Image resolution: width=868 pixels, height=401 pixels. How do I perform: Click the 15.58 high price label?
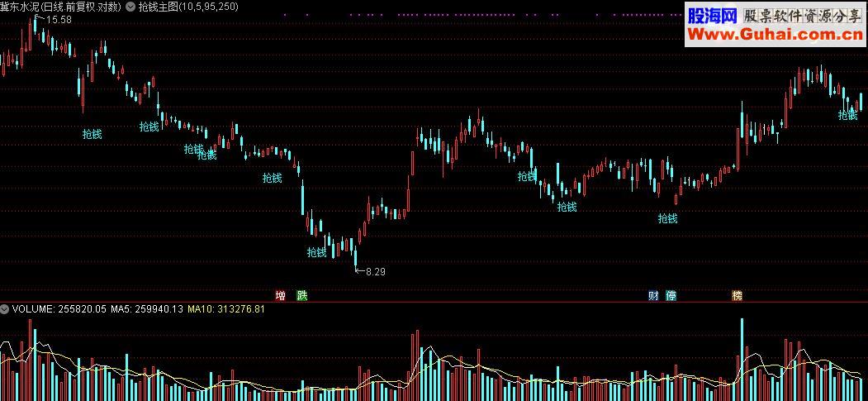(x=59, y=20)
